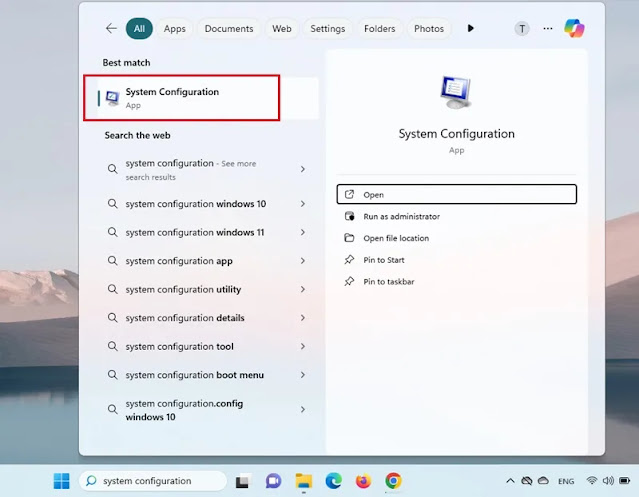The image size is (639, 497).
Task: Switch to the Photos filter tab
Action: coord(429,29)
